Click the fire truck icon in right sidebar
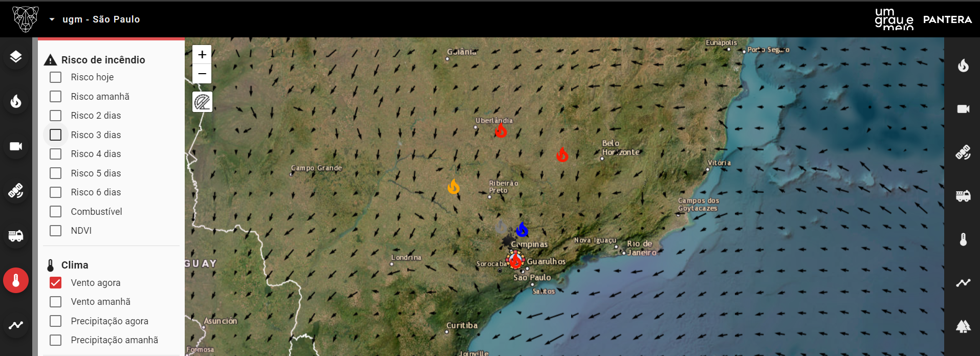980x356 pixels. [x=963, y=196]
